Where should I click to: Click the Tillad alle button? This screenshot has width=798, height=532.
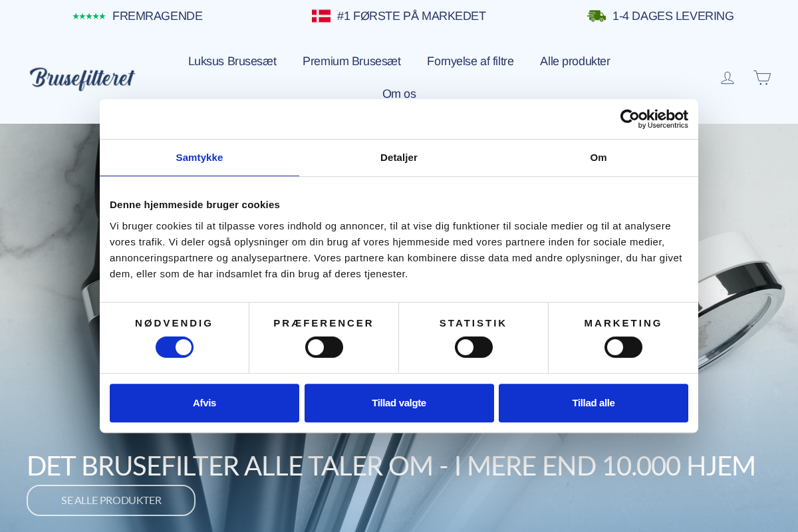click(593, 403)
